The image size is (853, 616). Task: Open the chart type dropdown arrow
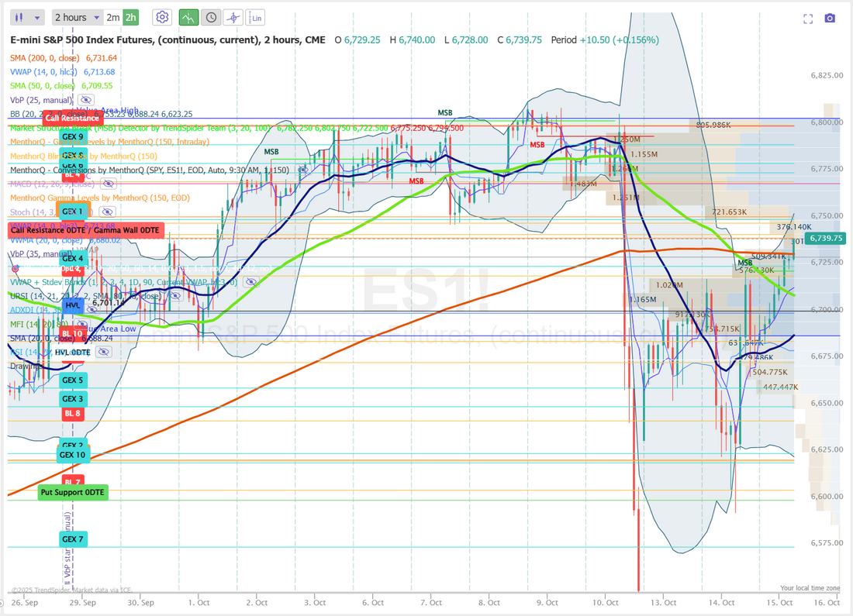point(37,17)
